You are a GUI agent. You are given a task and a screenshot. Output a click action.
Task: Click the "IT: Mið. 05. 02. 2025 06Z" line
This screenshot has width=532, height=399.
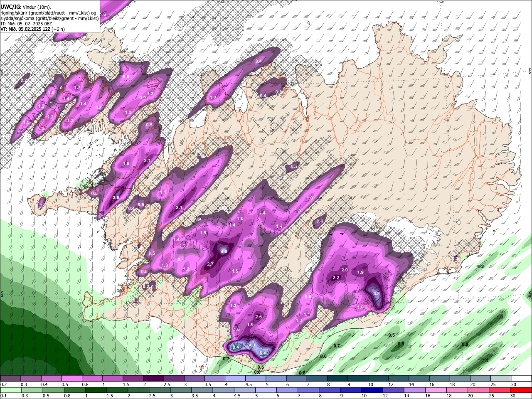(26, 24)
